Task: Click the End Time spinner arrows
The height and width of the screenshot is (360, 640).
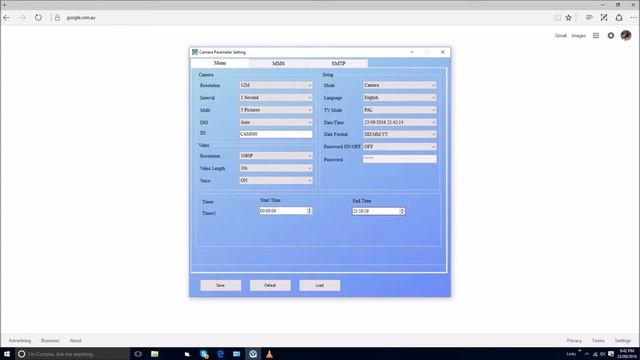Action: (402, 211)
